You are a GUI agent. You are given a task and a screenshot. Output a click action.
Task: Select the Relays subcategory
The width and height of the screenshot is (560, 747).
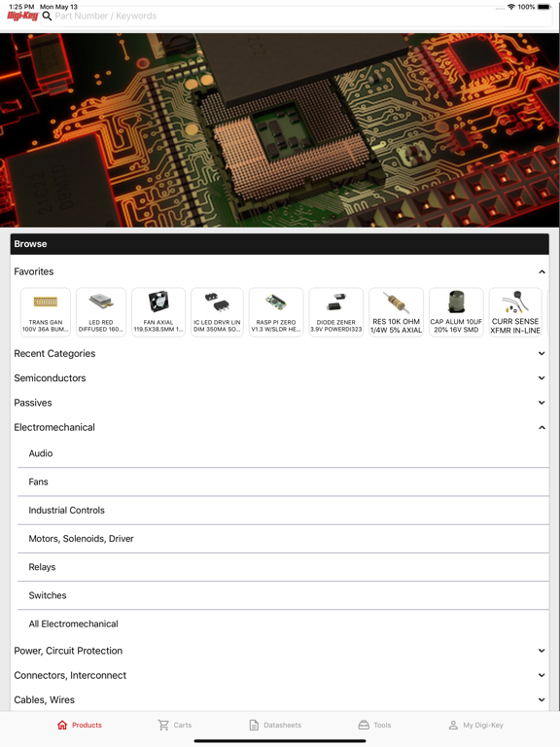coord(283,567)
